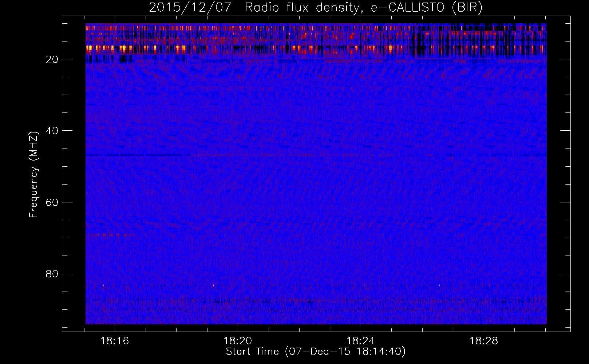Click the 18:20 time tick label
Image resolution: width=589 pixels, height=364 pixels.
pos(238,341)
